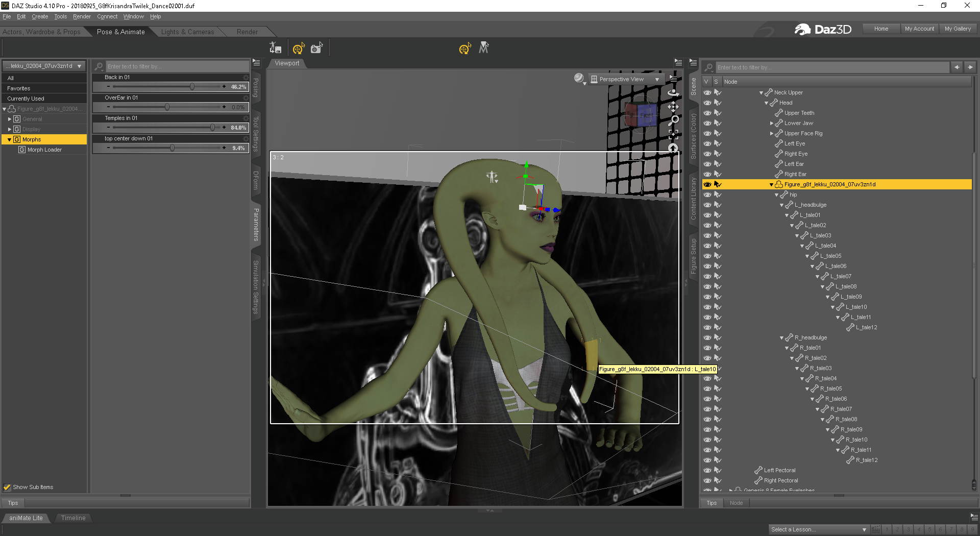
Task: Switch to the Timeline tab
Action: [73, 518]
